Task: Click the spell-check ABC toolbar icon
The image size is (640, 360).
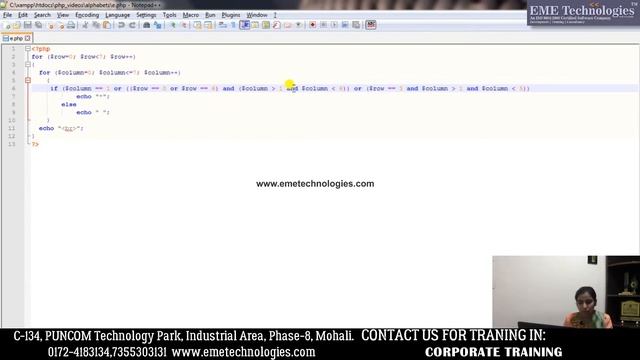Action: tap(371, 25)
